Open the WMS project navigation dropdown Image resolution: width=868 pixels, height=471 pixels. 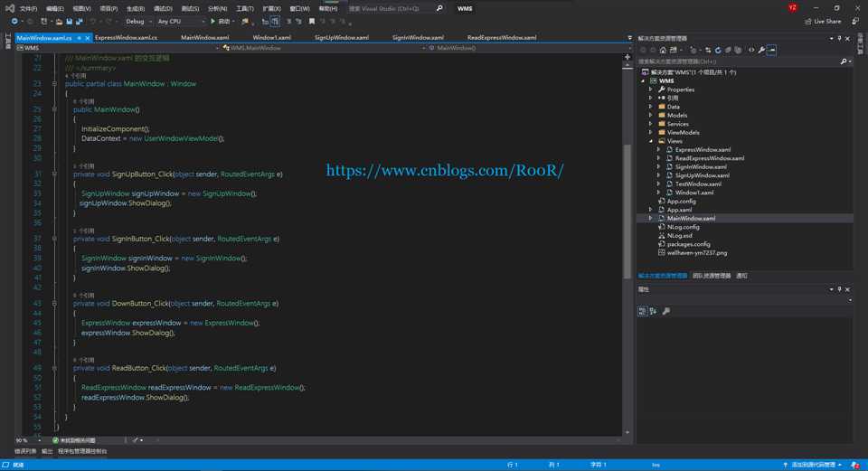pos(118,48)
